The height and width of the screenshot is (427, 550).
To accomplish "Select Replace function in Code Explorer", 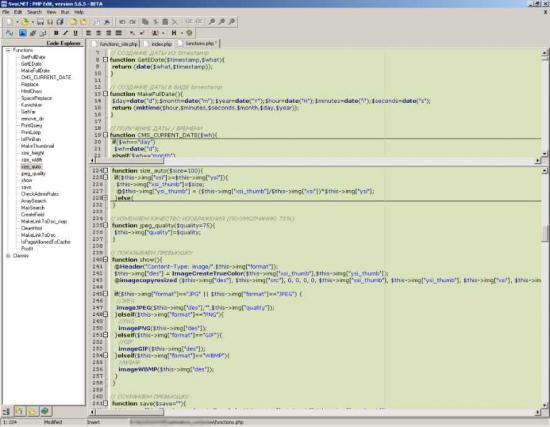I will point(29,84).
